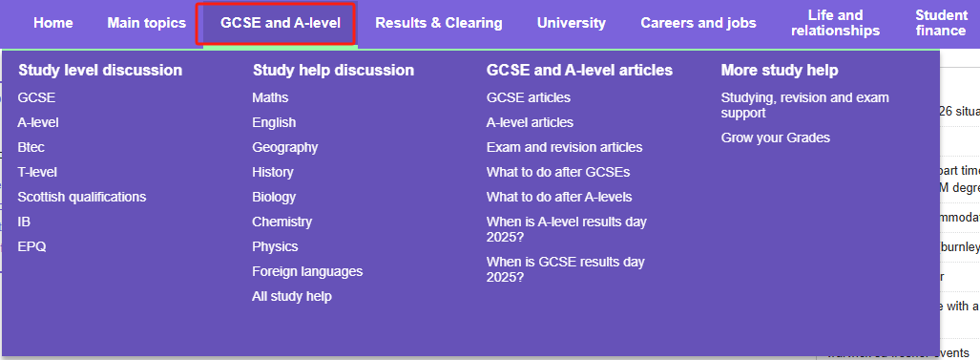Select the EPQ discussion link
The height and width of the screenshot is (360, 980).
(31, 247)
